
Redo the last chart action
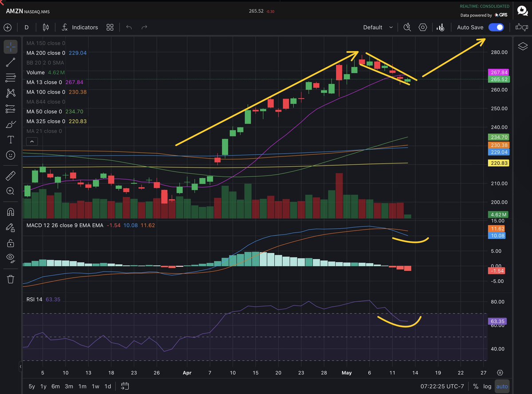[144, 27]
